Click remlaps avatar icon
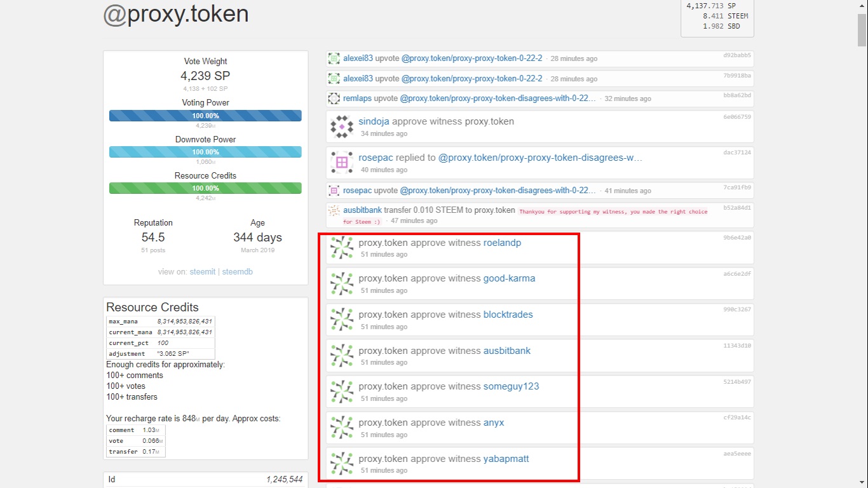Viewport: 868px width, 488px height. coord(334,98)
